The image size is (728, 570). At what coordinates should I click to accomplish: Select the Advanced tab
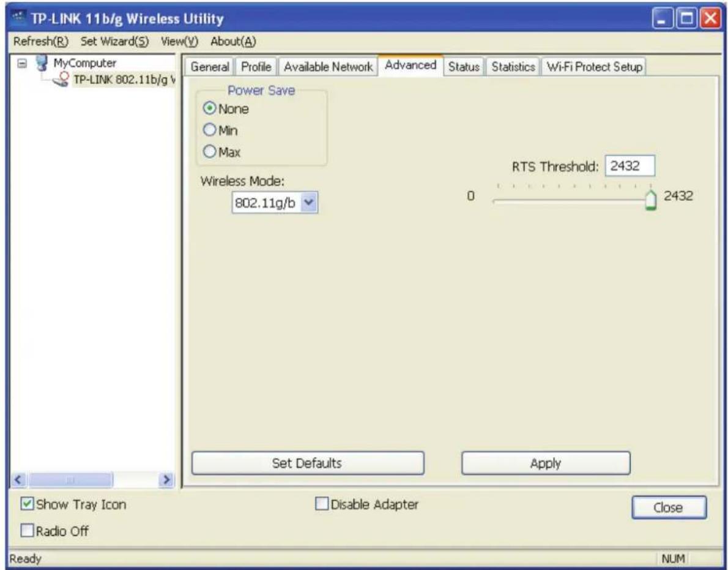pos(411,65)
